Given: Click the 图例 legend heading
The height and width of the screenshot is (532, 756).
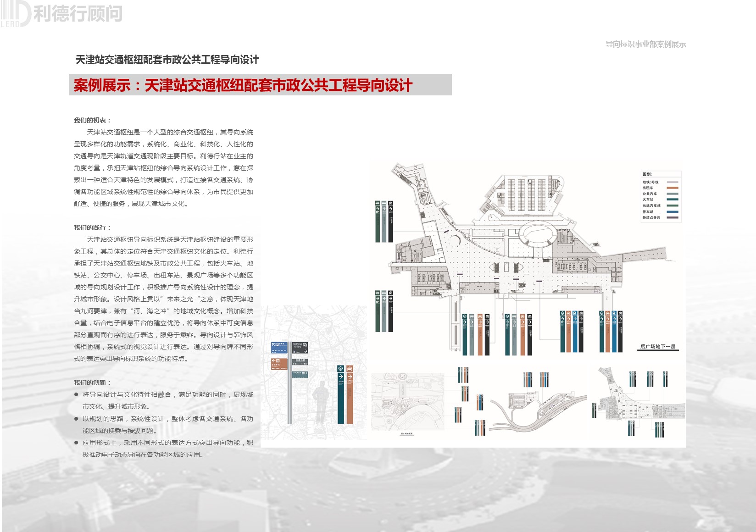Looking at the screenshot, I should 647,174.
